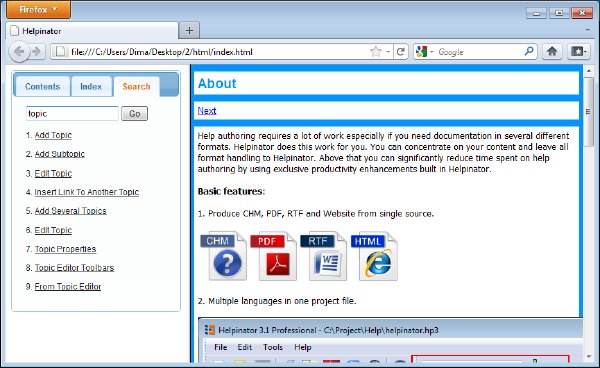This screenshot has width=600, height=368.
Task: Go back with the back arrow
Action: (x=19, y=52)
